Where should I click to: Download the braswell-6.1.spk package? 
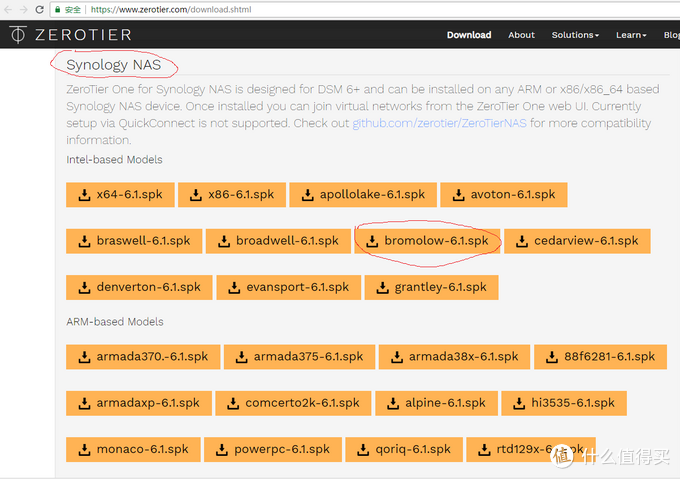tap(132, 241)
